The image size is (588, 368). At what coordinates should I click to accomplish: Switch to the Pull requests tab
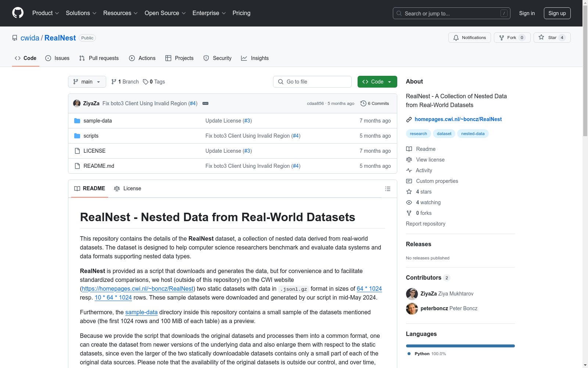pyautogui.click(x=99, y=58)
